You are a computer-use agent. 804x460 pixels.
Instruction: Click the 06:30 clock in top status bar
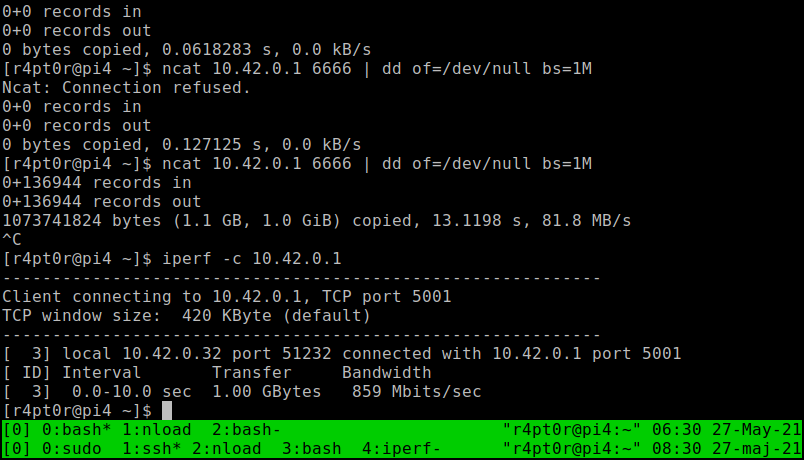tap(677, 430)
